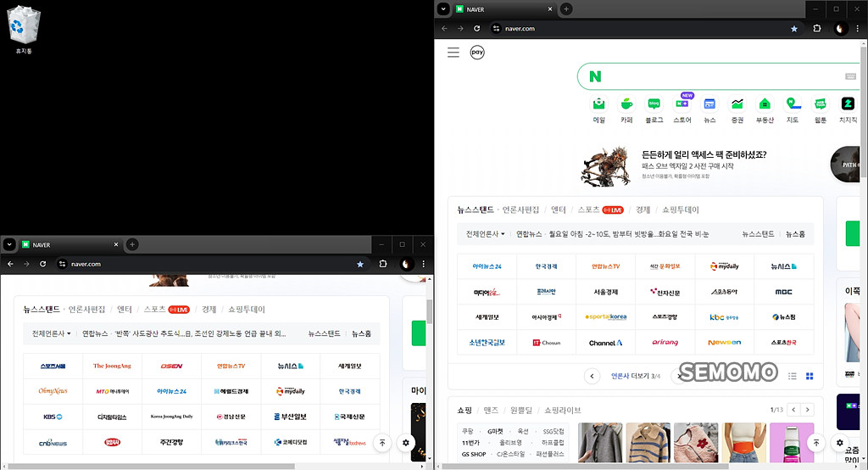Viewport: 868px width, 470px height.
Task: Select 쇼핑라이브 tab in shopping section
Action: point(563,410)
